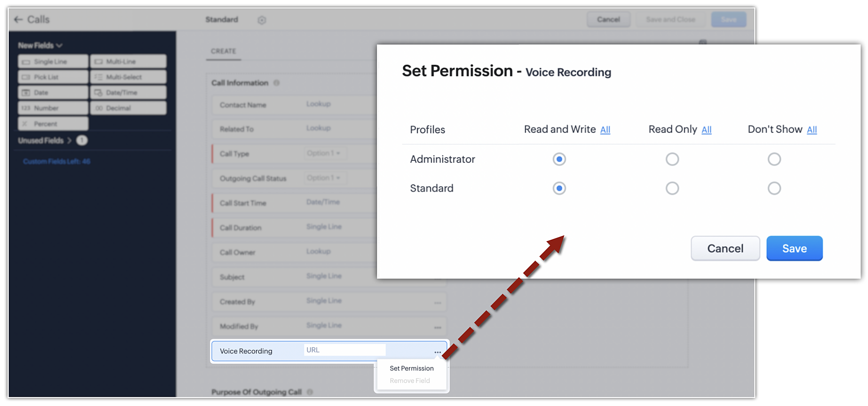
Task: Choose Set Permission from the context menu
Action: pyautogui.click(x=411, y=368)
